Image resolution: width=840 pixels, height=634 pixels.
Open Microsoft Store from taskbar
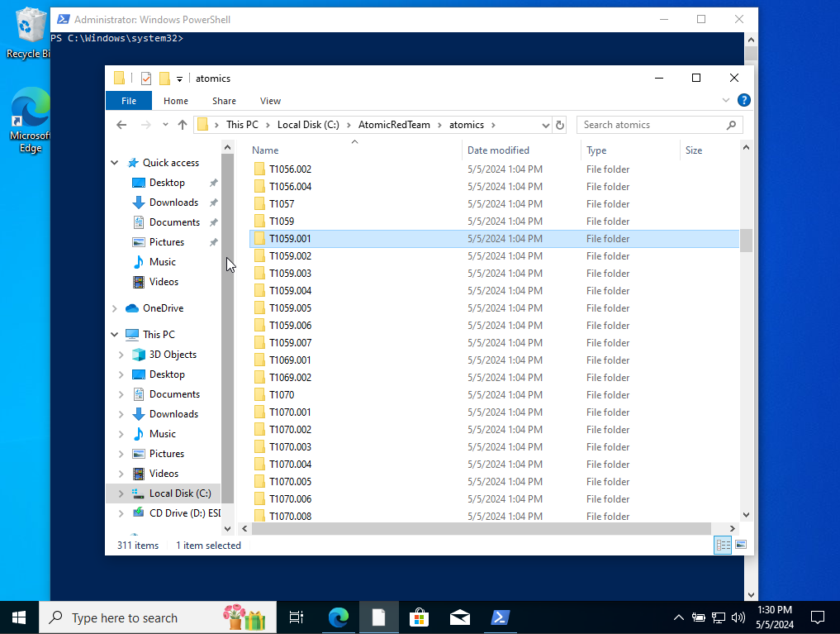(420, 617)
